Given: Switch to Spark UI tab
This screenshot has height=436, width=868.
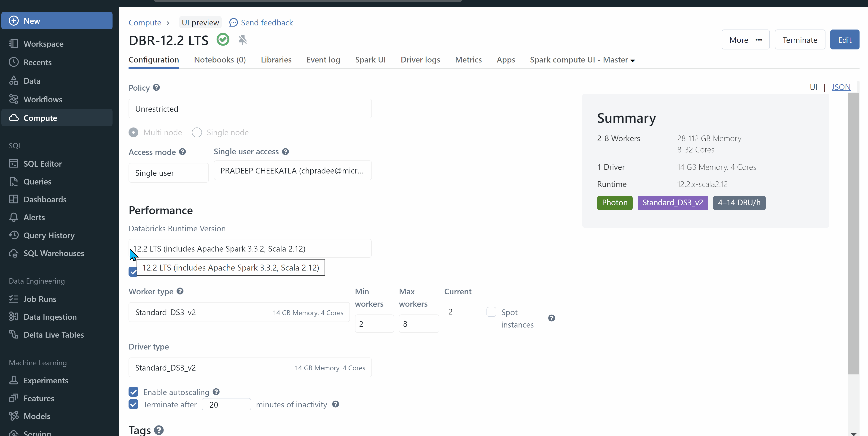Looking at the screenshot, I should pyautogui.click(x=370, y=60).
